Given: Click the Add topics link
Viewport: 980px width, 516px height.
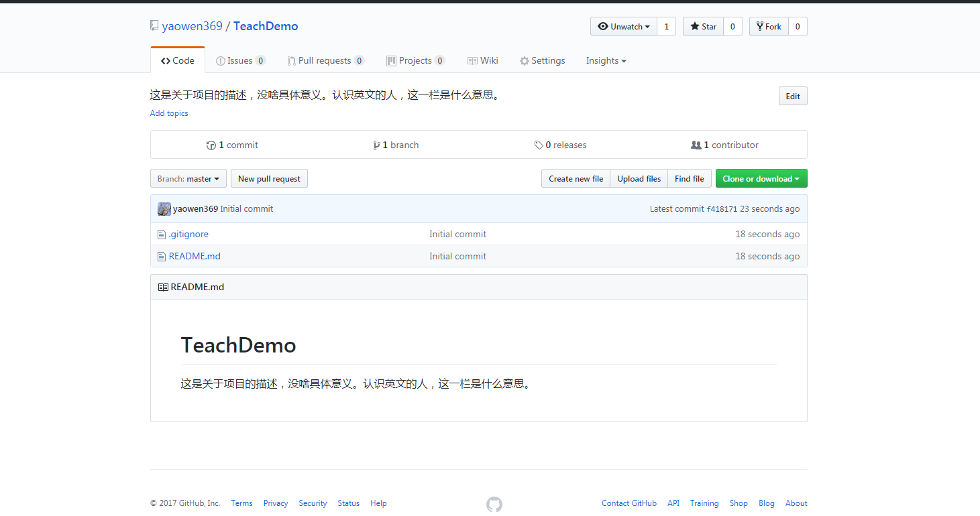Looking at the screenshot, I should point(169,113).
